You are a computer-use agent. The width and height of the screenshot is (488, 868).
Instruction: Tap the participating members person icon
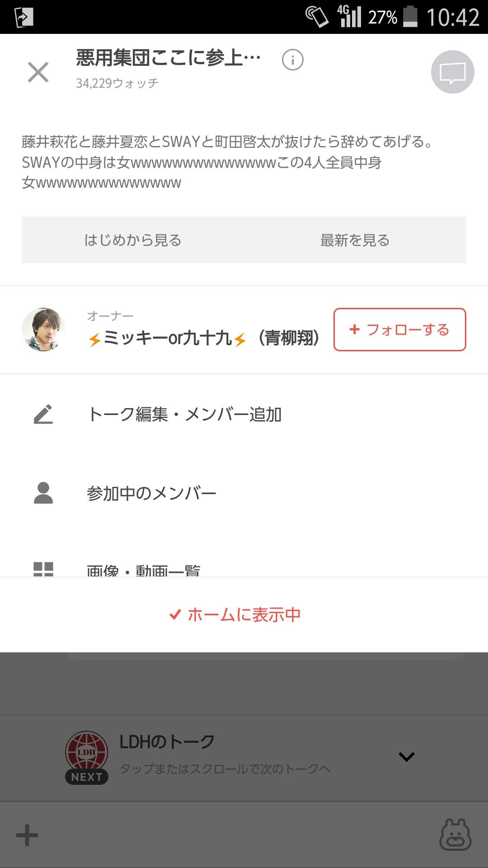43,493
